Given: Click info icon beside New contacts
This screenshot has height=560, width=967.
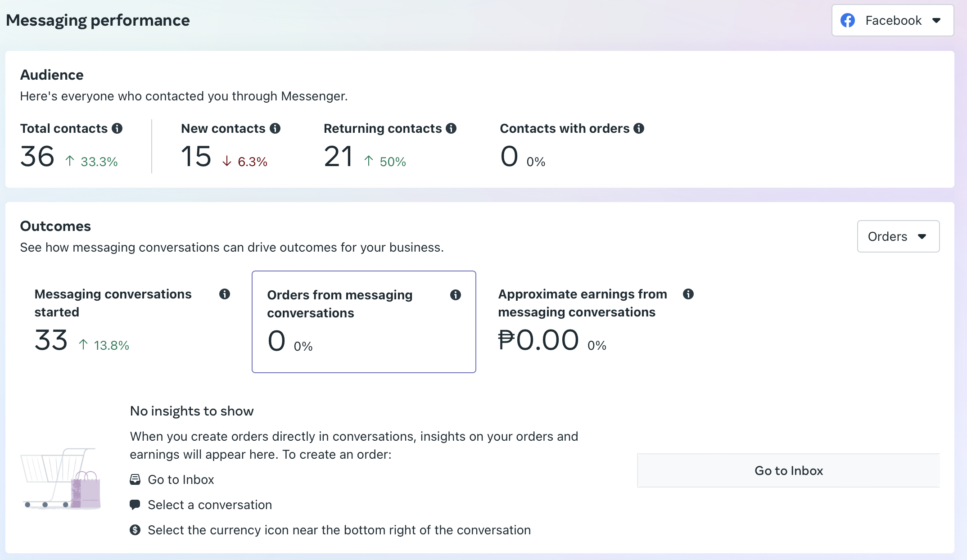Looking at the screenshot, I should [x=275, y=128].
